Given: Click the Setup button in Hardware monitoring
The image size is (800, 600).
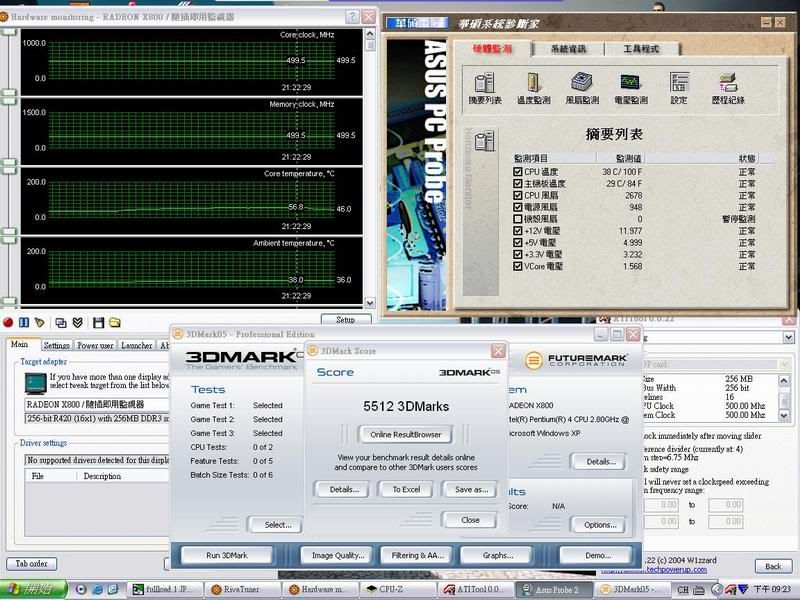Looking at the screenshot, I should click(345, 319).
